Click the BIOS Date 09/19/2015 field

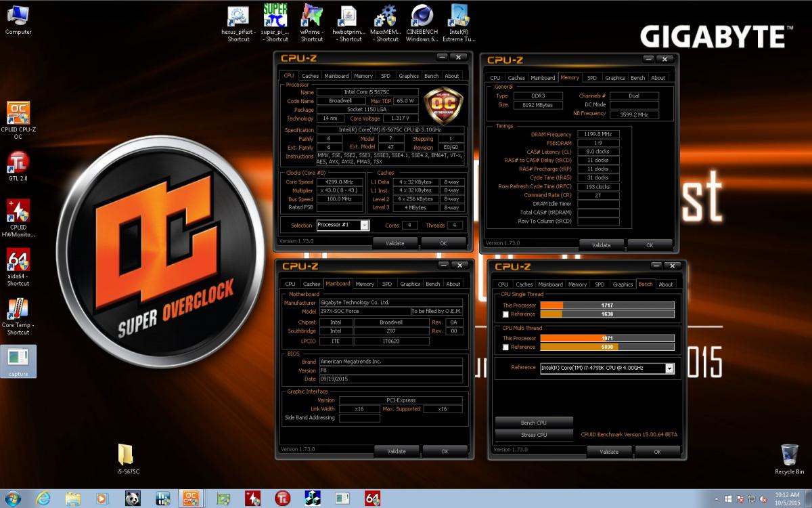coord(391,379)
